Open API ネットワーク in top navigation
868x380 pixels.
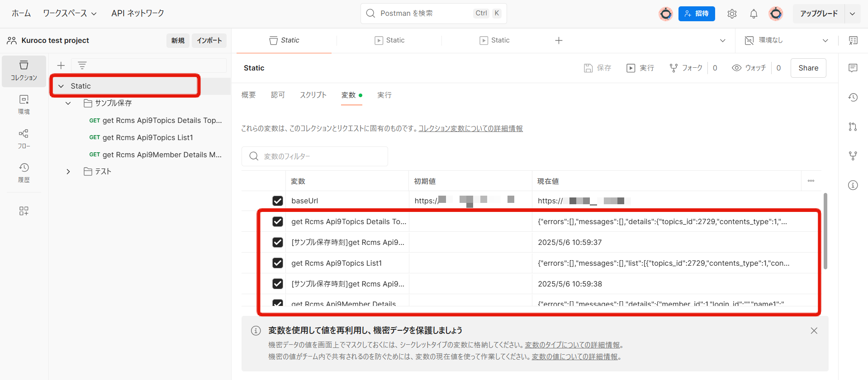click(138, 14)
